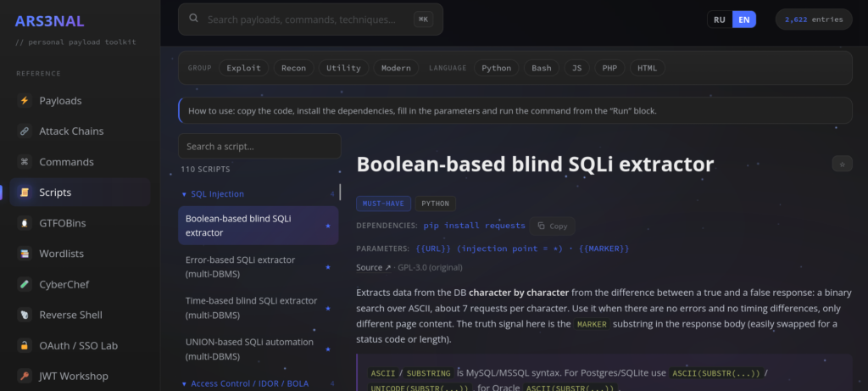Toggle the Utility group filter

pyautogui.click(x=343, y=68)
